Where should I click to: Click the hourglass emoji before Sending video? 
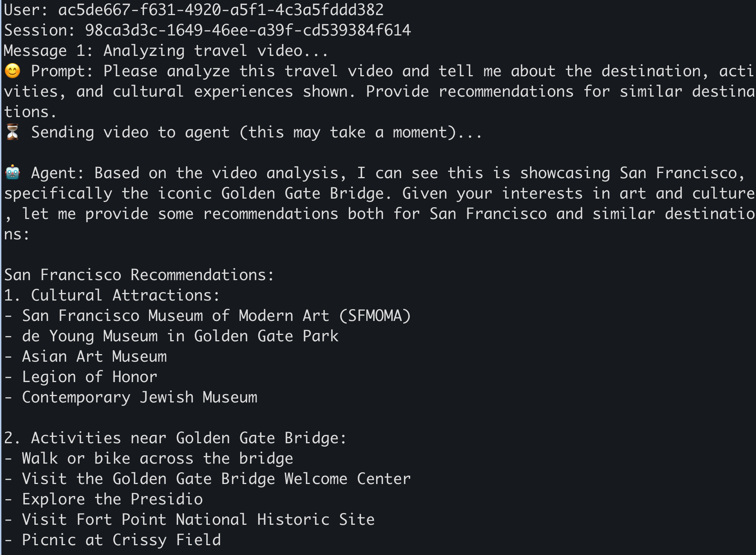[12, 132]
